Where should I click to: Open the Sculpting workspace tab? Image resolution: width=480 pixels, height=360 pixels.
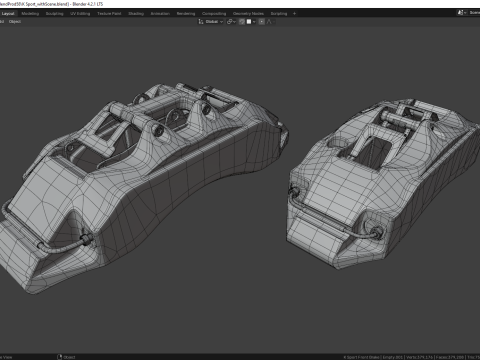coord(54,14)
